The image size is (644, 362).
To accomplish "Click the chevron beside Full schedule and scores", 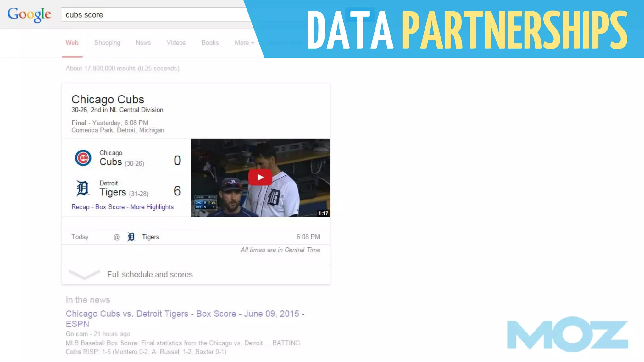I will coord(84,274).
